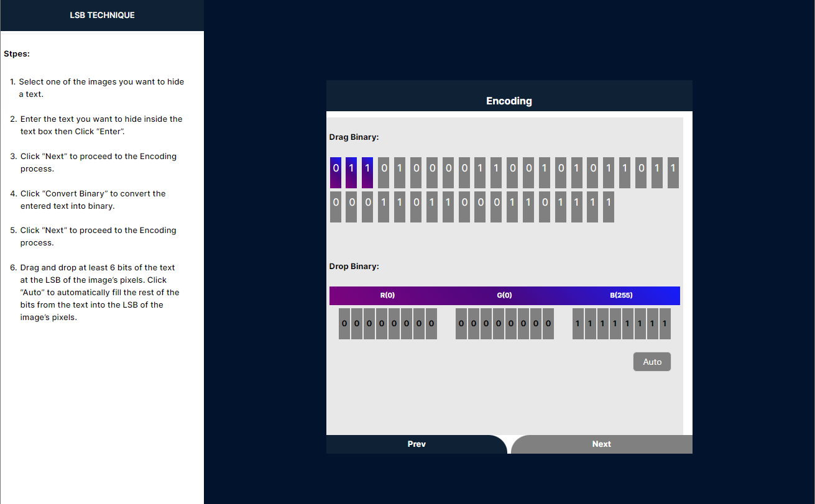The image size is (815, 504).
Task: Click the R(0) label on the color bar
Action: pos(387,295)
